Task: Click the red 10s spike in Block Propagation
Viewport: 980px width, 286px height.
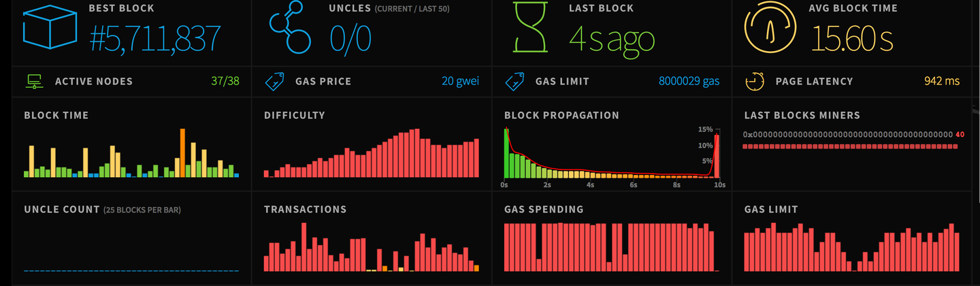Action: (717, 156)
